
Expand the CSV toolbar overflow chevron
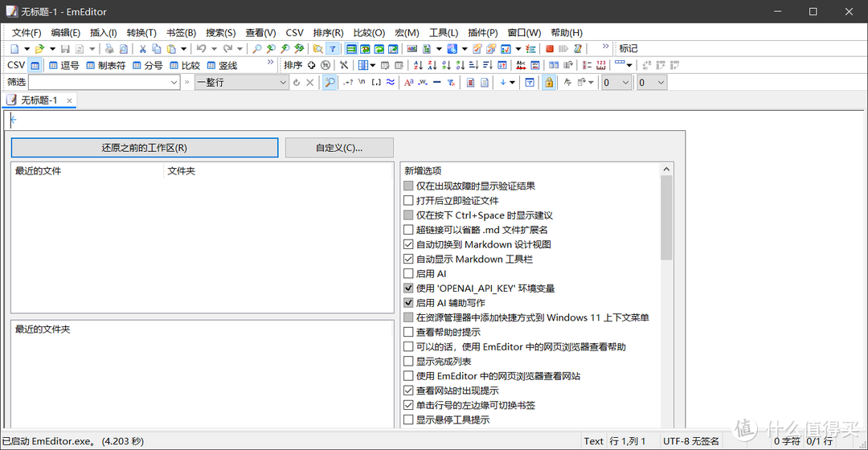click(270, 62)
